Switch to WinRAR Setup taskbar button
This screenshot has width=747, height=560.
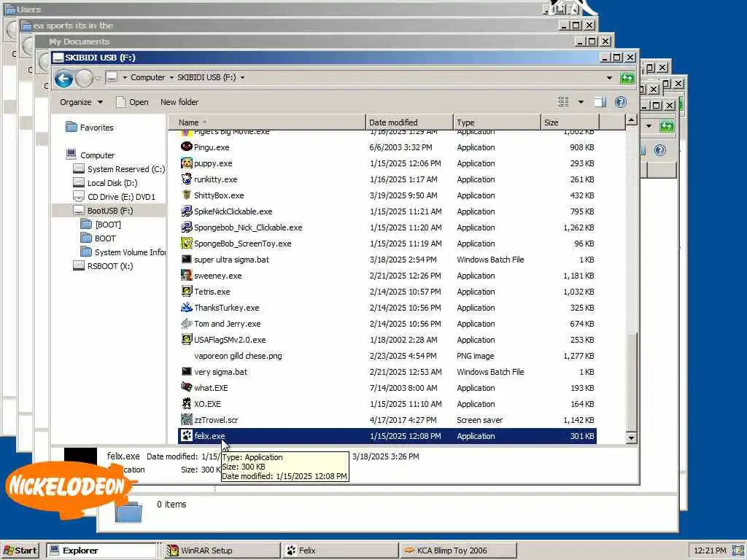click(221, 551)
